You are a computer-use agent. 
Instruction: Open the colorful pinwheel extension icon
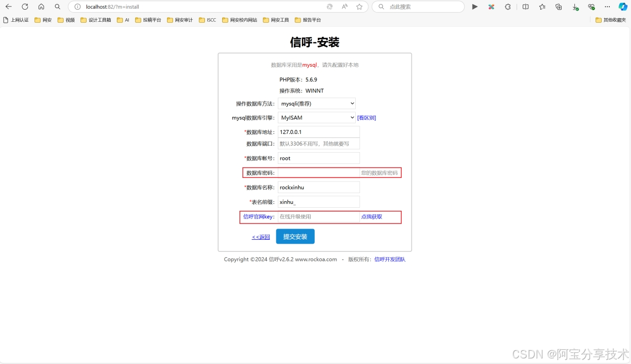[x=491, y=7]
